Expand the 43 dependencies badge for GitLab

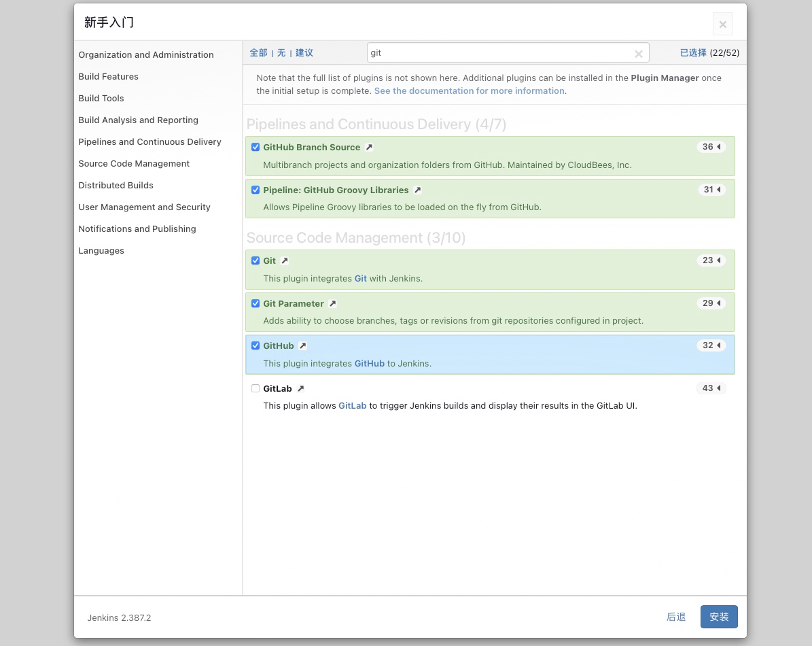pos(711,388)
